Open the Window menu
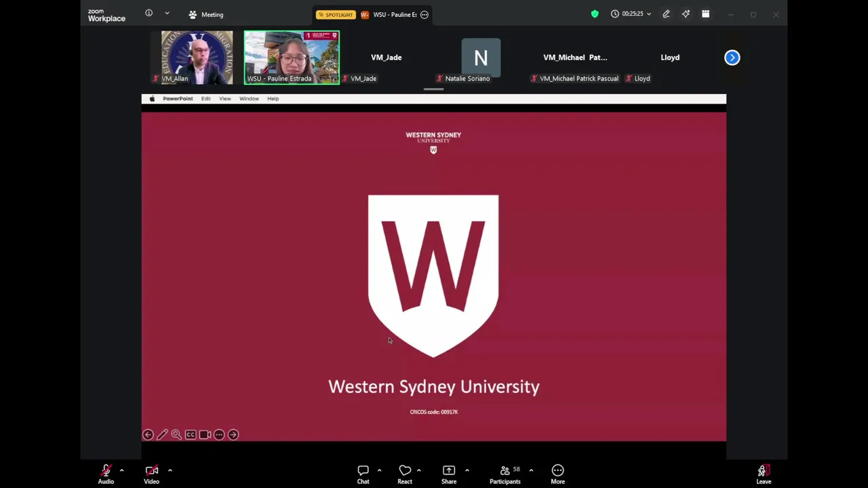 click(x=249, y=99)
